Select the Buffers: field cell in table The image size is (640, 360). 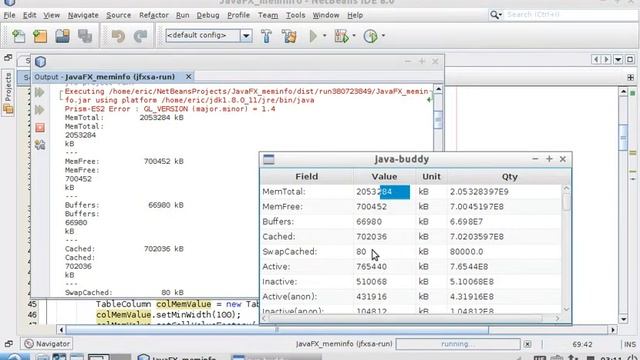coord(307,222)
